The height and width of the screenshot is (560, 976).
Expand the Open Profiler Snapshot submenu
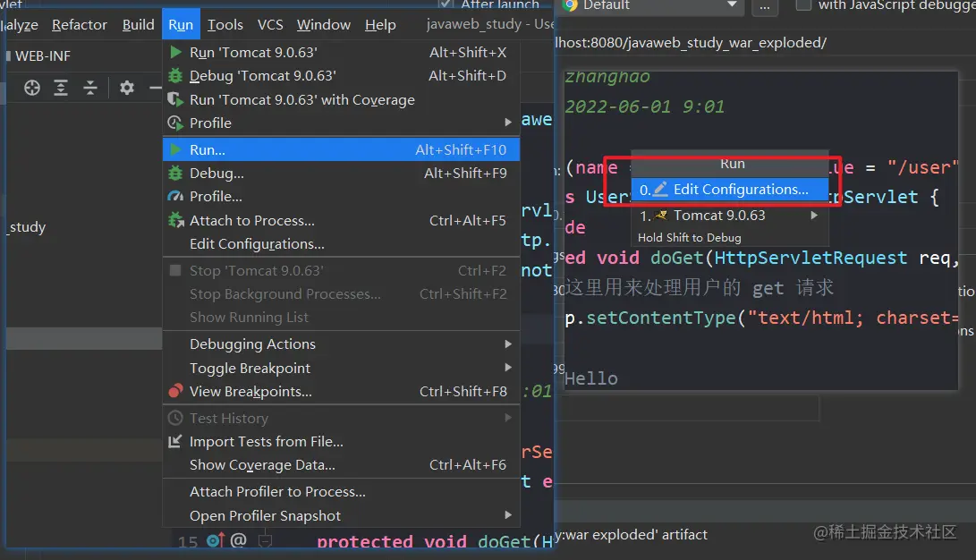click(x=508, y=515)
